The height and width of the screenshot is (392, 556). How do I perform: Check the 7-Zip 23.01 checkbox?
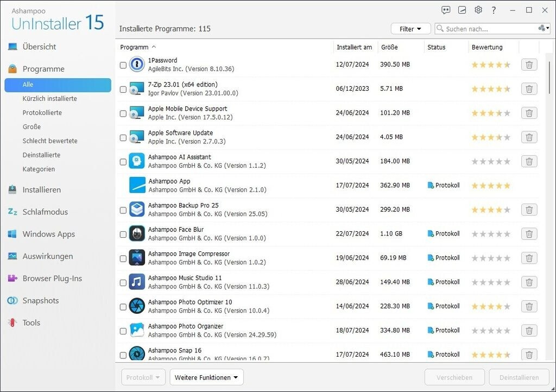(x=123, y=89)
